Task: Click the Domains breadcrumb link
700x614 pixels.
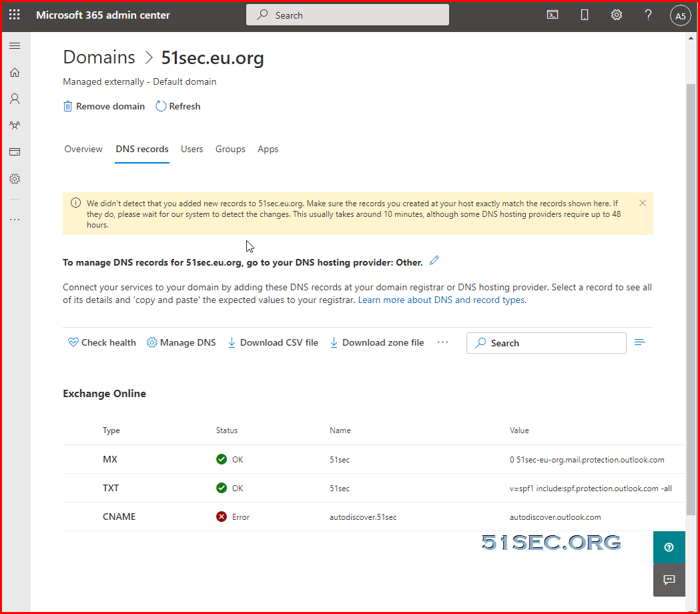Action: point(99,57)
